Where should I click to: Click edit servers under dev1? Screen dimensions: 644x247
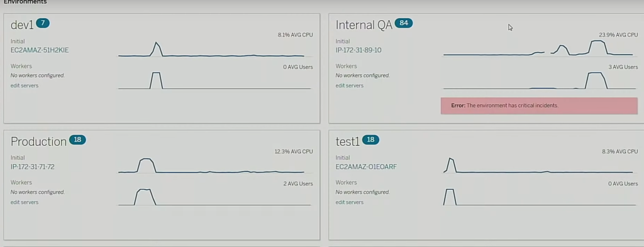(25, 85)
